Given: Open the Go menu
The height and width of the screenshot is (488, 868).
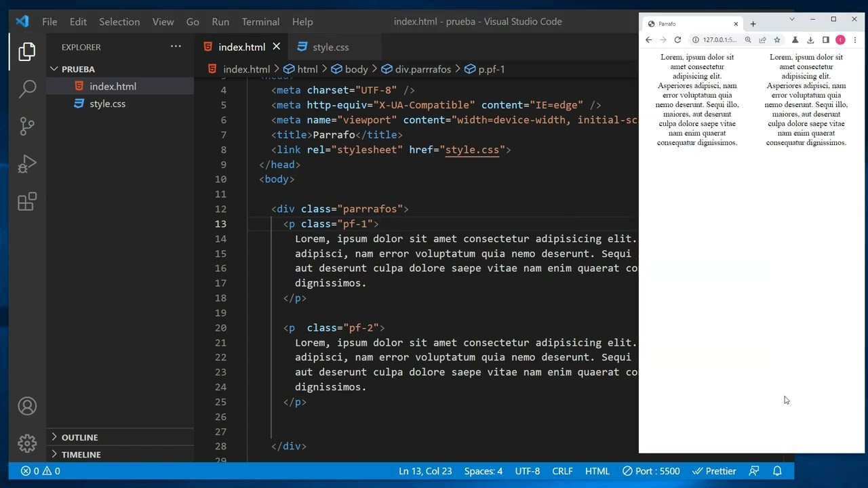Looking at the screenshot, I should (193, 22).
